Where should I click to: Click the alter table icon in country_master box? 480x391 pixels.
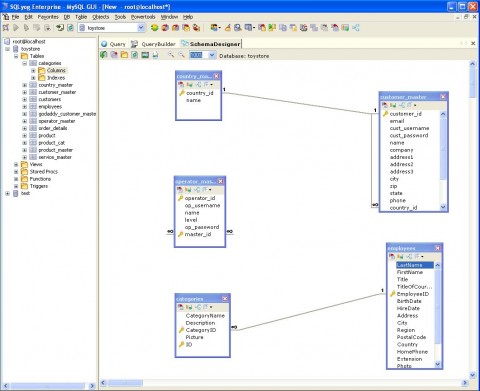tap(181, 84)
